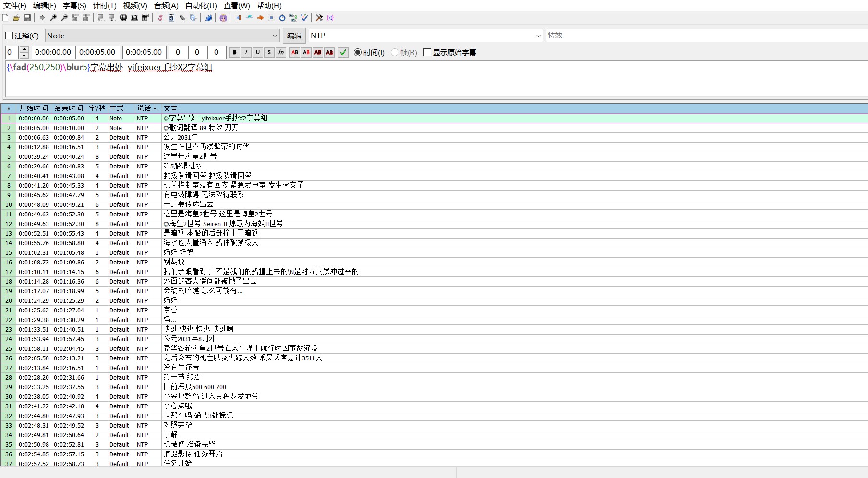Open the 字幕(S) menu

[x=74, y=6]
